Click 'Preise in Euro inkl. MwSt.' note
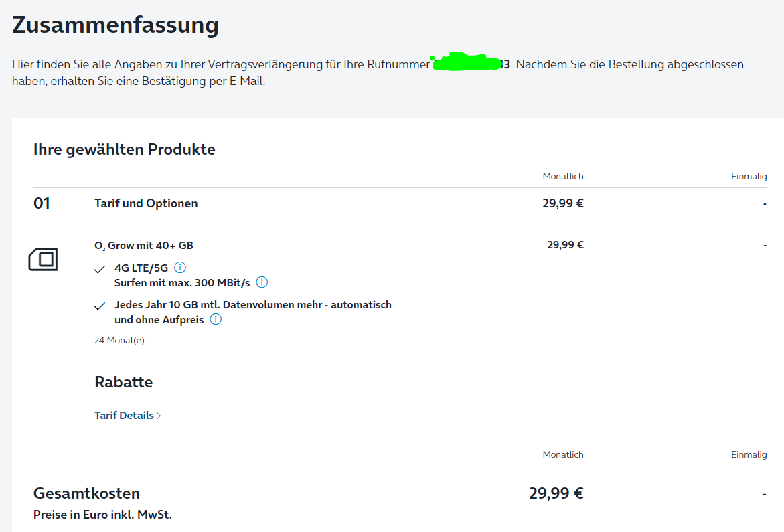The width and height of the screenshot is (784, 532). point(102,515)
